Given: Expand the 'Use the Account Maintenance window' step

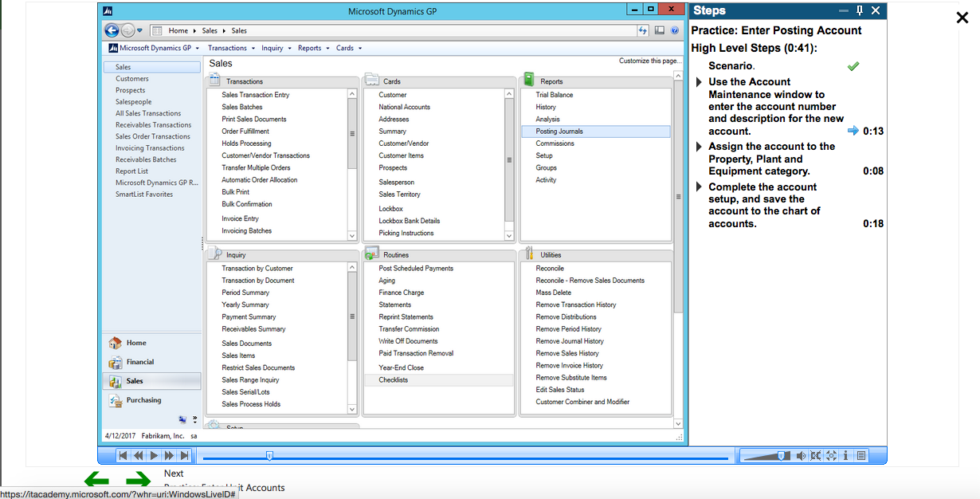Looking at the screenshot, I should pyautogui.click(x=700, y=82).
